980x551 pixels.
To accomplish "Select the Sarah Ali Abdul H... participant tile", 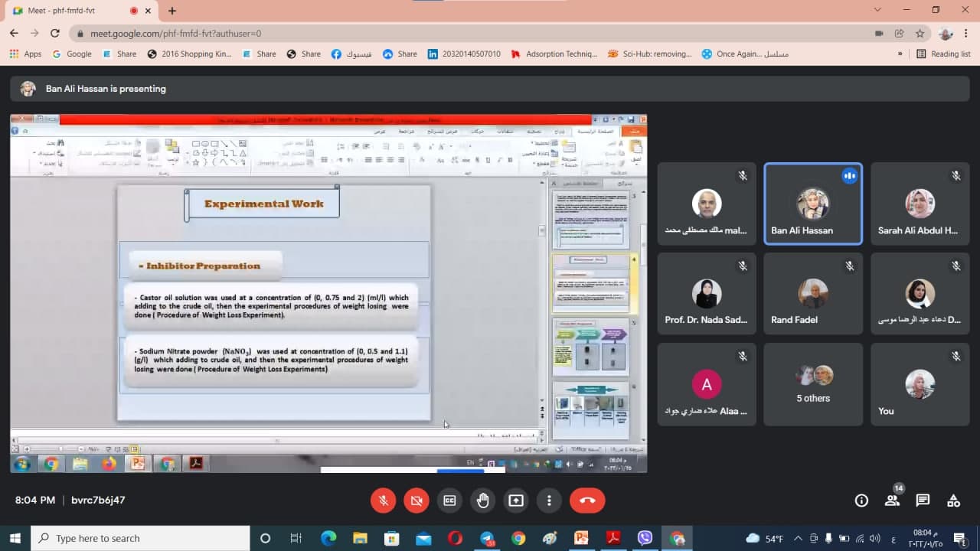I will click(x=920, y=204).
